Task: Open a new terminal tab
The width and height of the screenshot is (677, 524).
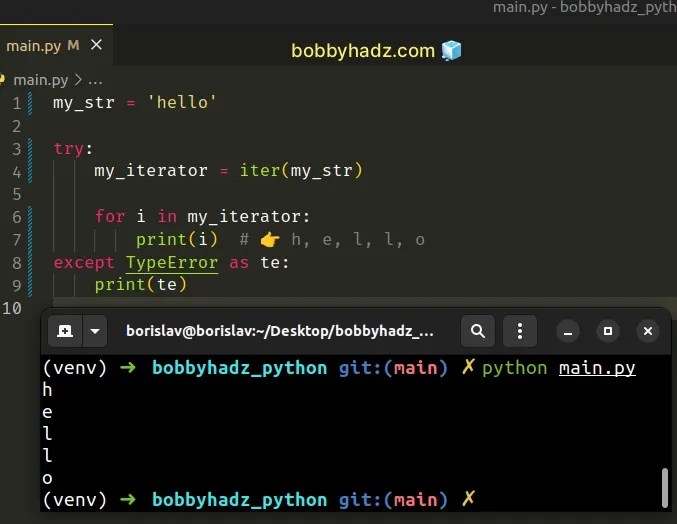Action: click(65, 331)
